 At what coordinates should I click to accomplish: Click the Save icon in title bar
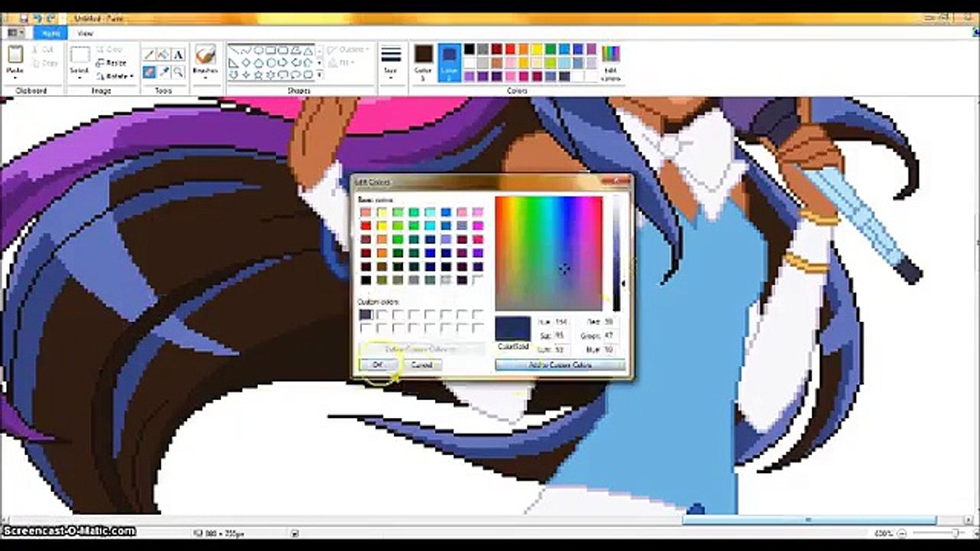(x=25, y=18)
